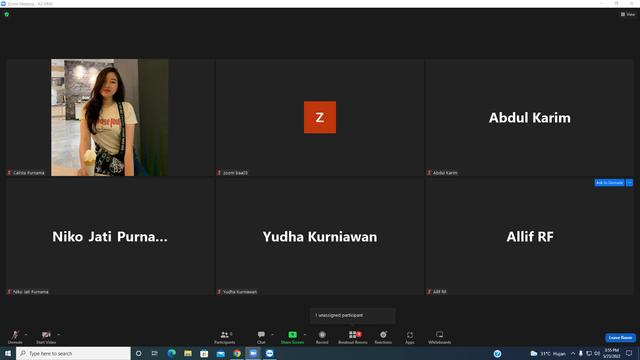Open the Reactions menu

click(383, 337)
